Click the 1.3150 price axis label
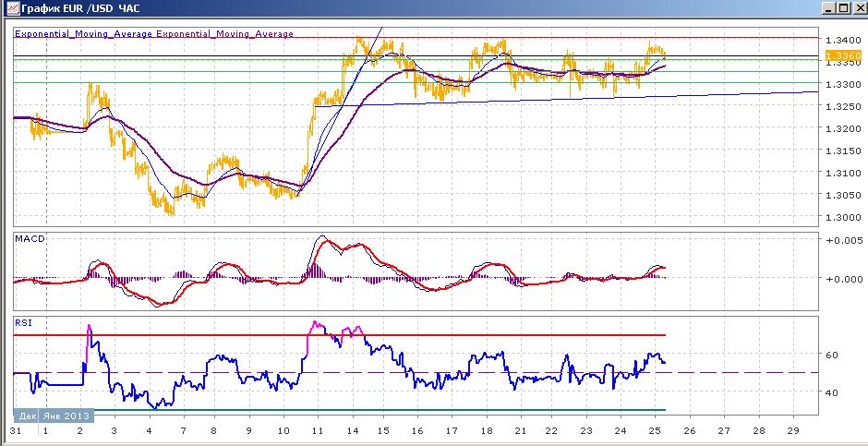868x446 pixels. click(x=843, y=151)
